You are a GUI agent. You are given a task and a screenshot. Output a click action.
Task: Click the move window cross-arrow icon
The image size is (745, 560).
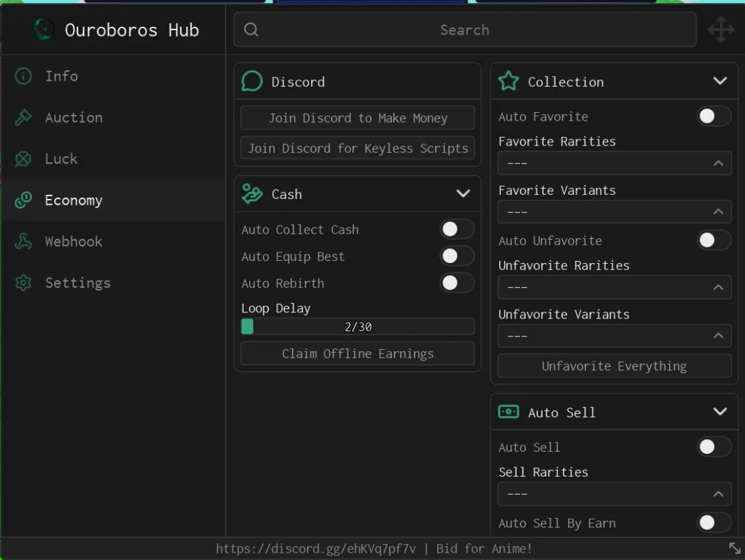pos(721,29)
